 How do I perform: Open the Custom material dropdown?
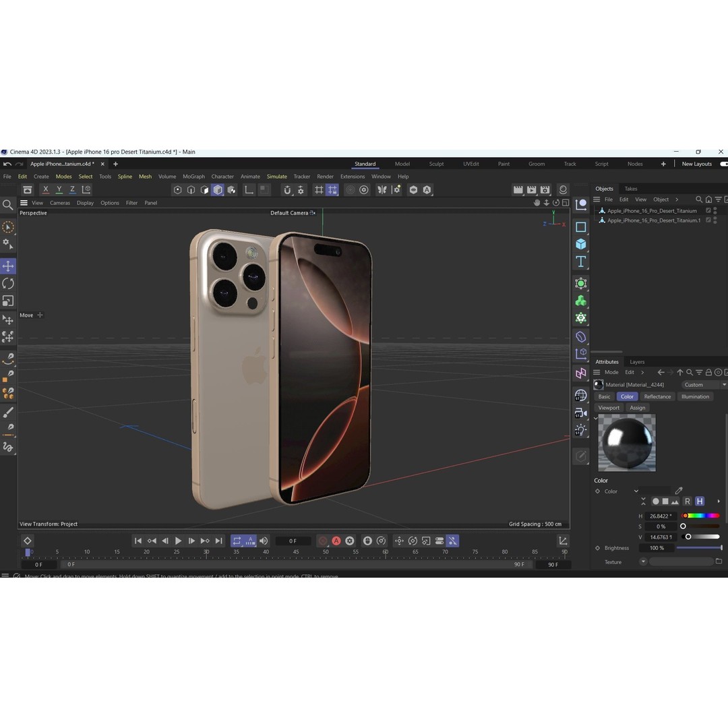click(704, 384)
